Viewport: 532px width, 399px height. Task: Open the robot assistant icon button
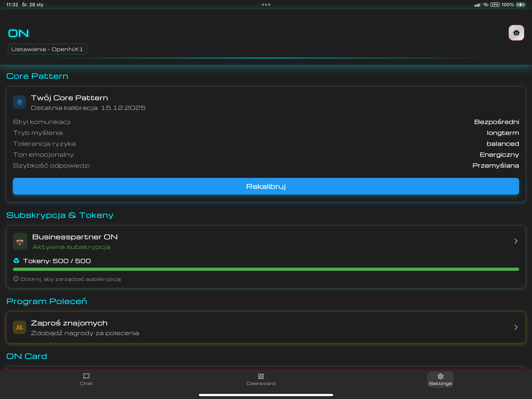pos(516,33)
